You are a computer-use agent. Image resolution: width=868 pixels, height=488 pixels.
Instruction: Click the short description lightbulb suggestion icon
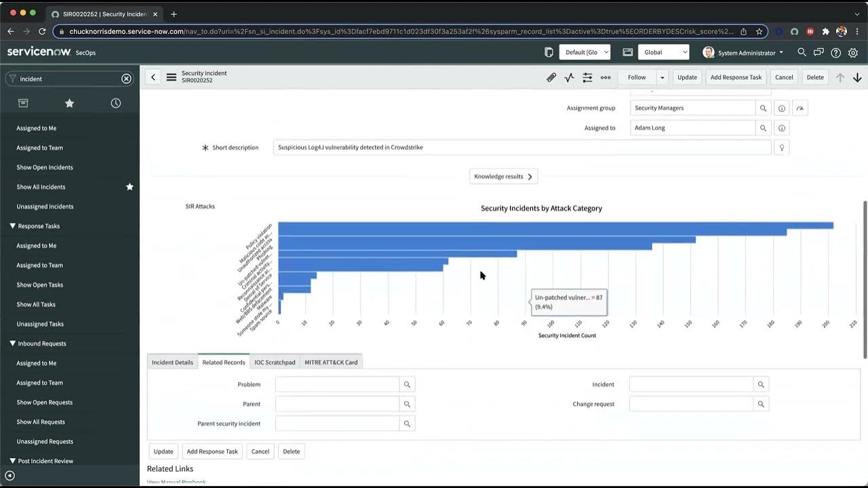(781, 147)
